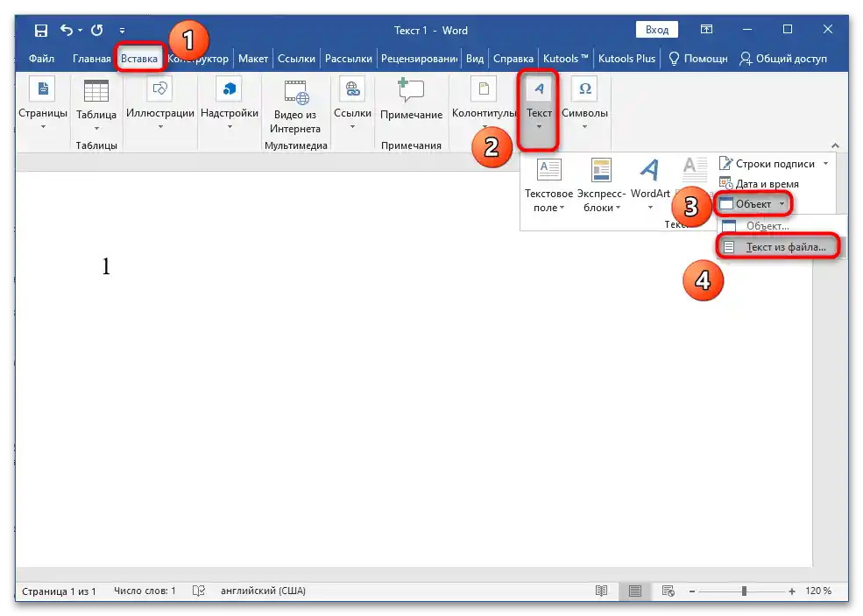The width and height of the screenshot is (863, 616).
Task: Change language английский (США)
Action: click(263, 591)
